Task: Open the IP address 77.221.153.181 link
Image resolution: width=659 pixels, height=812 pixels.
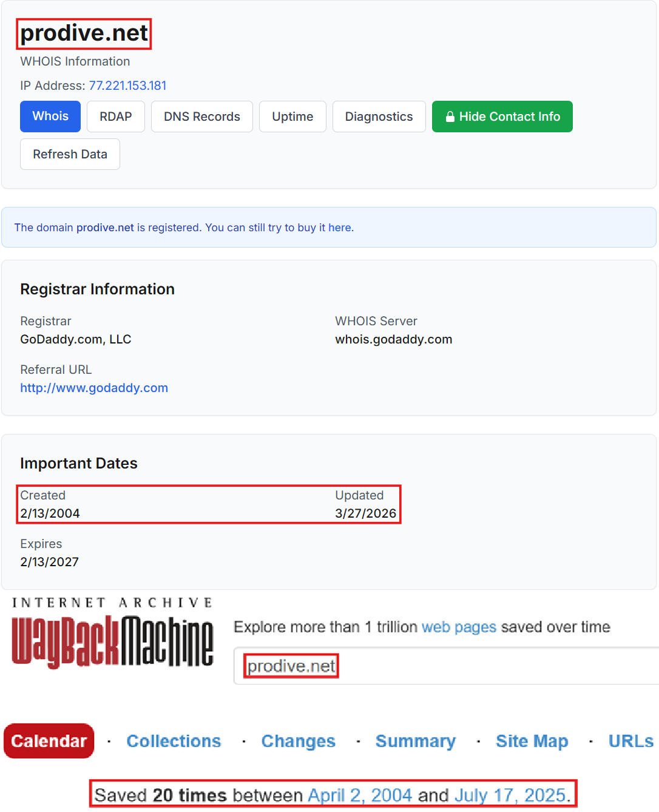Action: click(x=127, y=86)
